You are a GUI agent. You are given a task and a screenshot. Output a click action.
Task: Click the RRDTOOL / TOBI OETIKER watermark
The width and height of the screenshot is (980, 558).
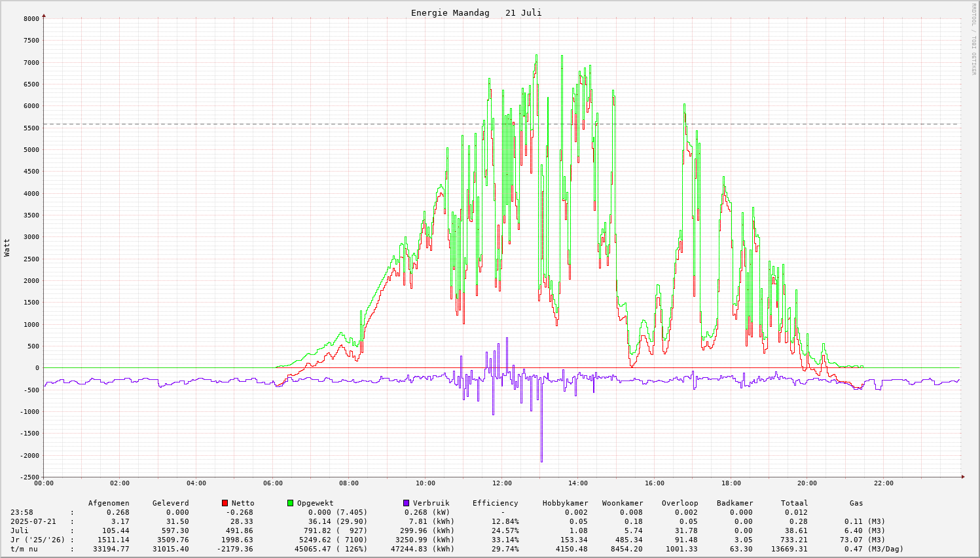pos(973,39)
